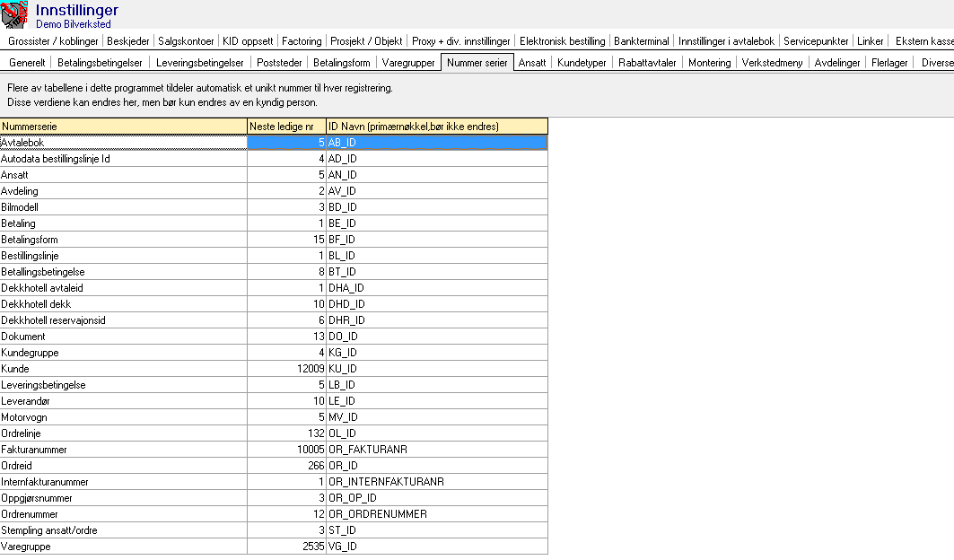Open the Servicepunkter tab
Viewport: 954px width, 560px height.
[816, 41]
